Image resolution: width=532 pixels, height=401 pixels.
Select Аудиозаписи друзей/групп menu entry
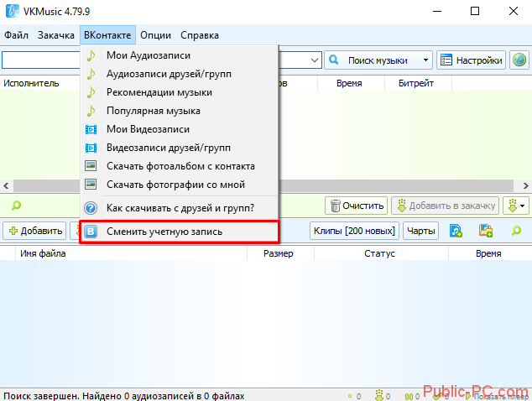[179, 74]
